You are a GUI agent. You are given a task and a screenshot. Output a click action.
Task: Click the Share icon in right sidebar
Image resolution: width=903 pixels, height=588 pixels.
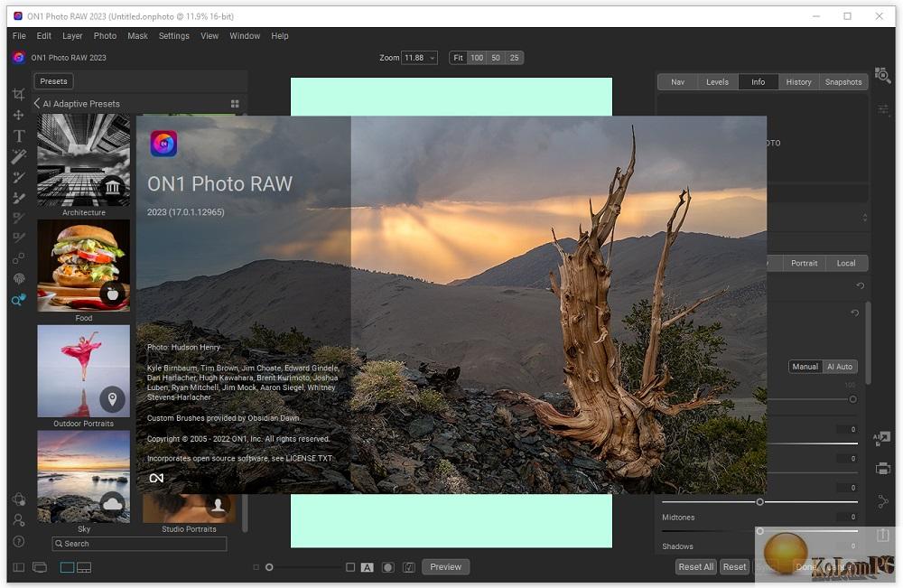pyautogui.click(x=883, y=501)
